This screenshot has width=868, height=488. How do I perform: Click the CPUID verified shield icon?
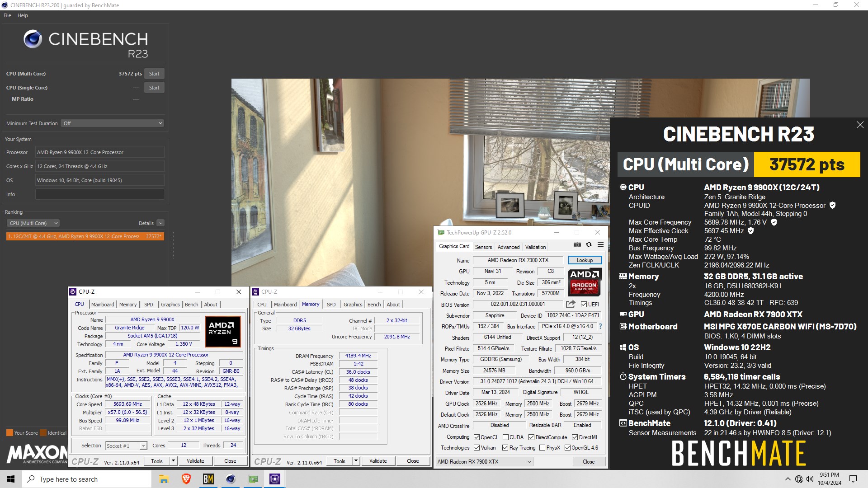[x=832, y=205]
